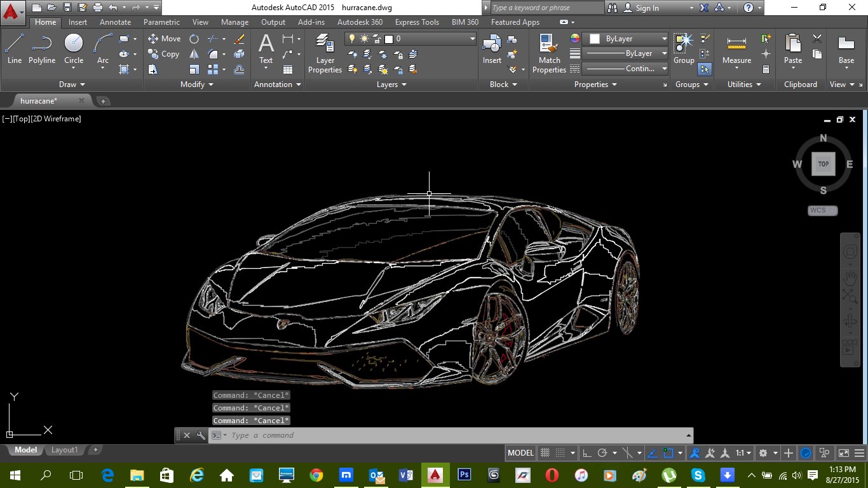Select the Polyline tool
The image size is (868, 488).
coord(42,50)
